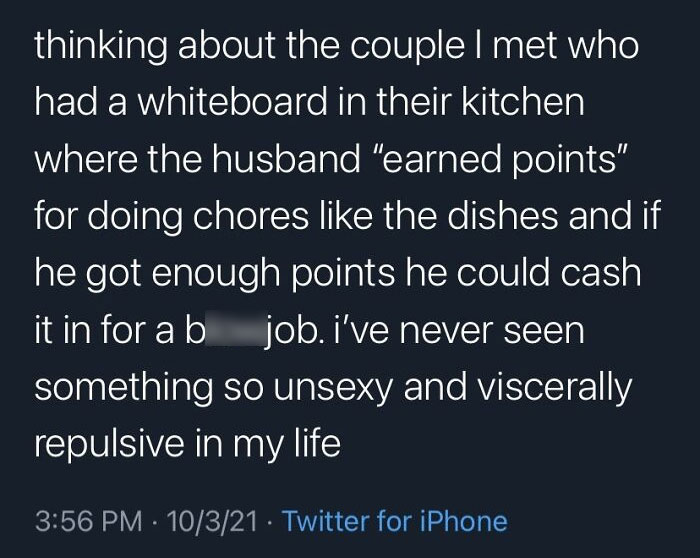Click the word cash
The height and width of the screenshot is (558, 700).
(601, 273)
